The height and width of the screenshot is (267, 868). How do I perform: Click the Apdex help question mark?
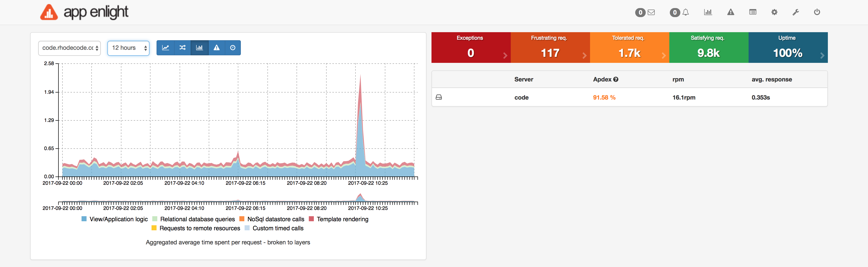(x=616, y=79)
